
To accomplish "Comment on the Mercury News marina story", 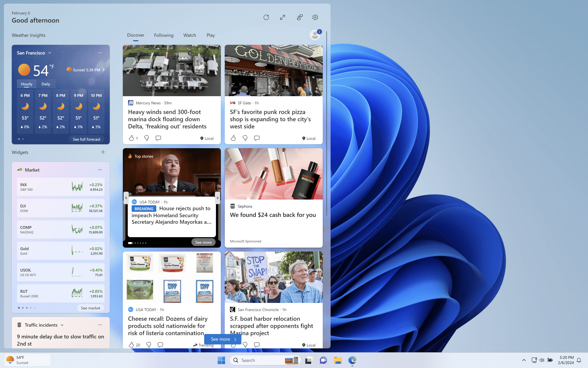I will point(158,138).
